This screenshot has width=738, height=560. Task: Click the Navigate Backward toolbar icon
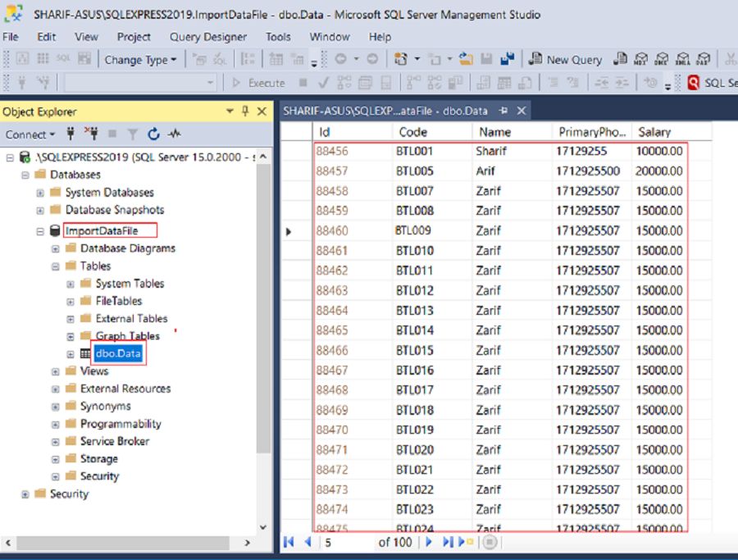pyautogui.click(x=341, y=59)
